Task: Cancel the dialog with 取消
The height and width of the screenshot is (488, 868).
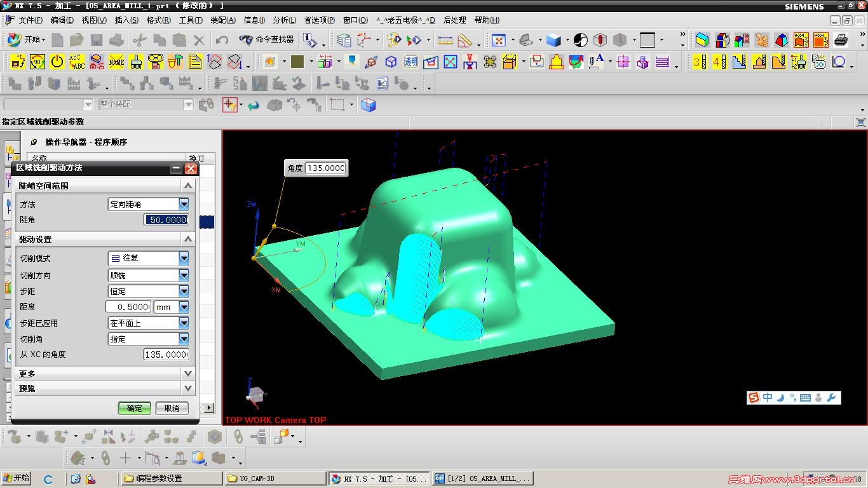Action: (172, 408)
